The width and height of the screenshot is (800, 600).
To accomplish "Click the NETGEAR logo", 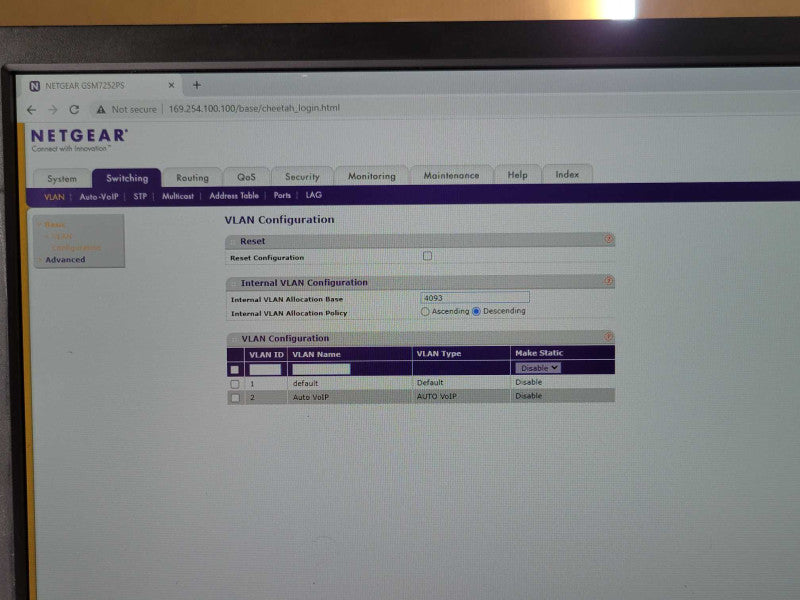I will coord(79,136).
